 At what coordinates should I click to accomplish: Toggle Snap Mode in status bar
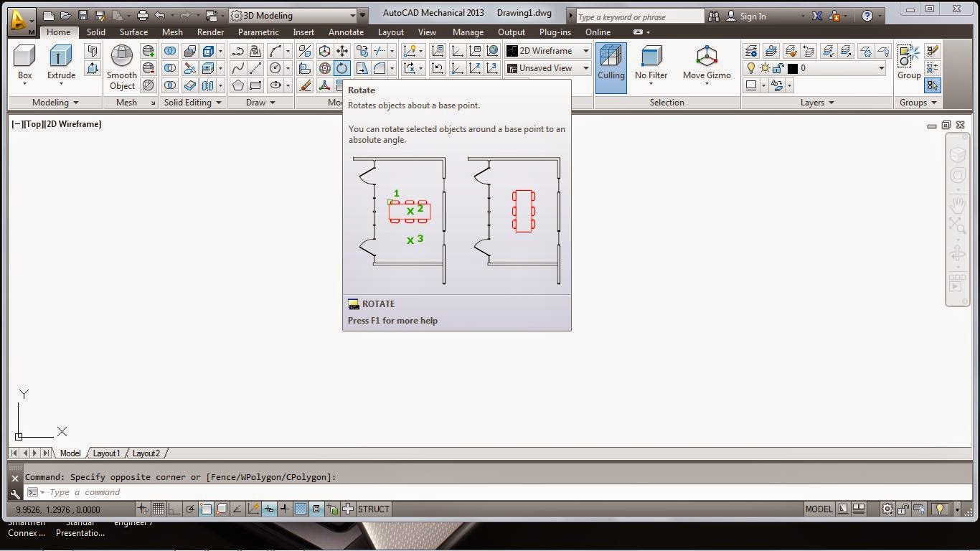pyautogui.click(x=143, y=509)
